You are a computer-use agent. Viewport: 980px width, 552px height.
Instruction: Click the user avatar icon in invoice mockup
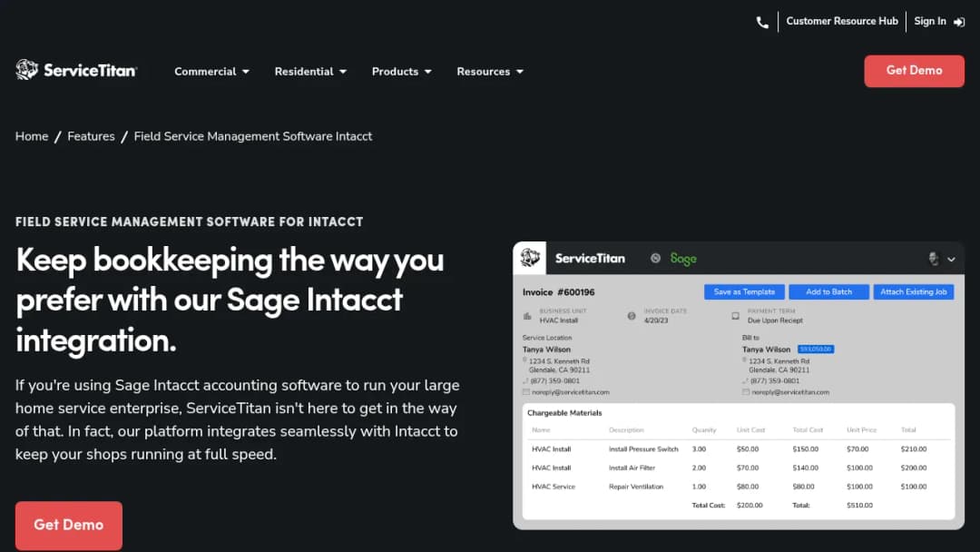click(933, 259)
